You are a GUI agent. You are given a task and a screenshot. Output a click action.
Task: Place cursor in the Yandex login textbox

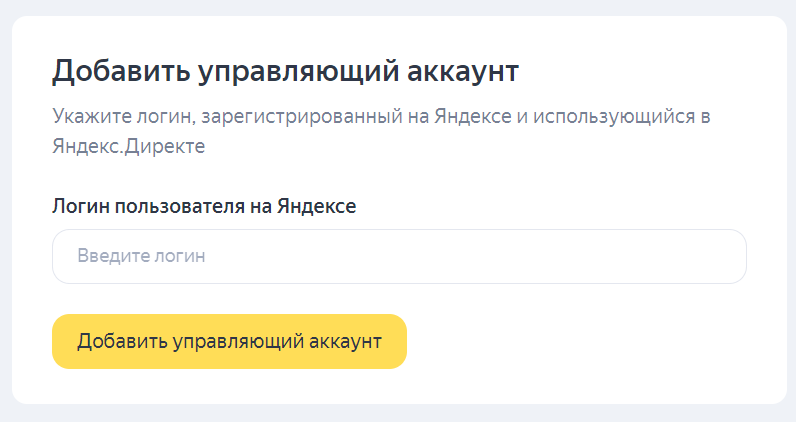[400, 256]
